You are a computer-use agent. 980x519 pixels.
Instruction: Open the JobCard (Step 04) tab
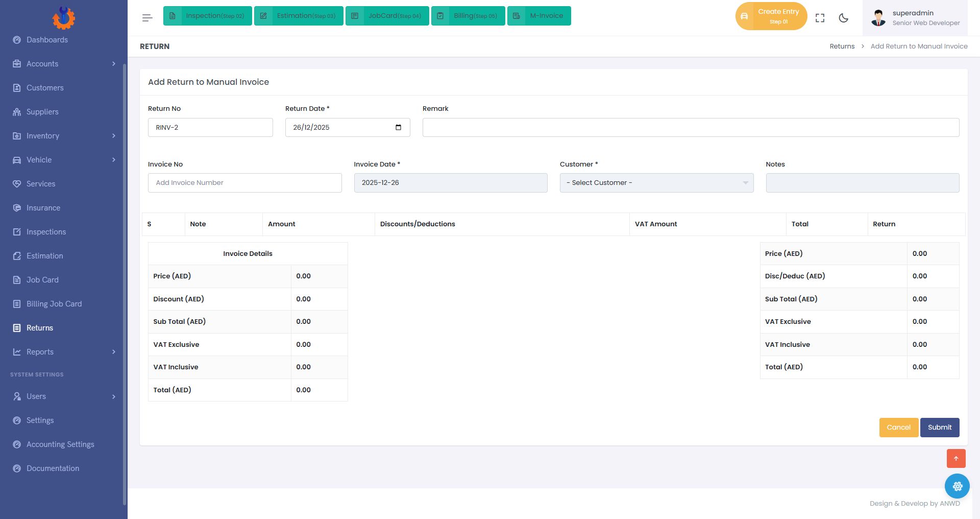387,16
